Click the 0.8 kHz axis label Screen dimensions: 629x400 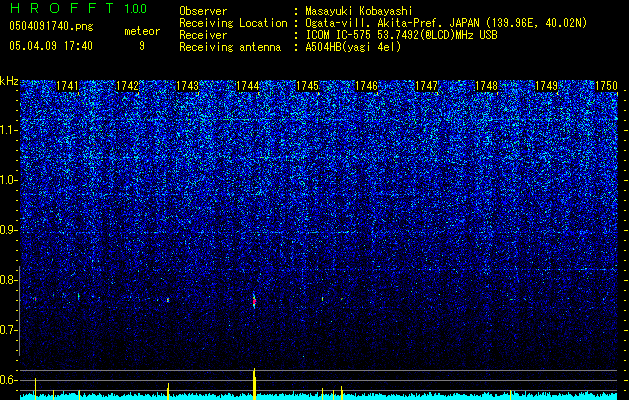tap(9, 280)
